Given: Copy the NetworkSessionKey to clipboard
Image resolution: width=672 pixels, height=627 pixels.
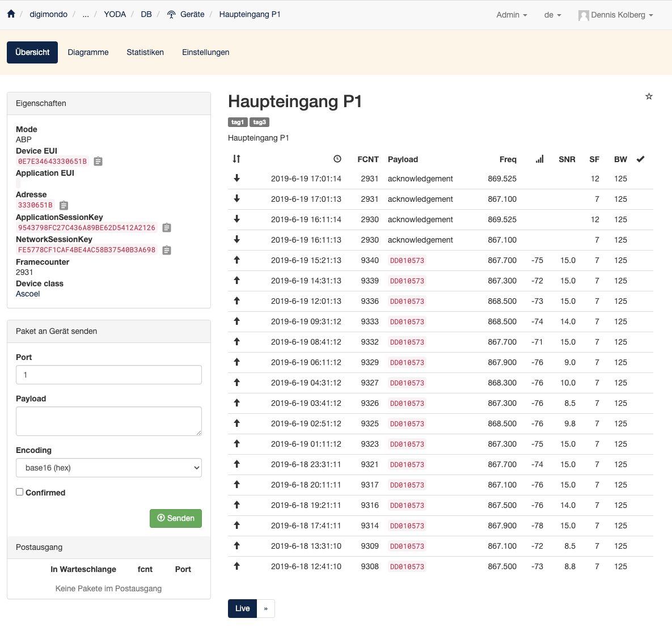Looking at the screenshot, I should tap(167, 250).
